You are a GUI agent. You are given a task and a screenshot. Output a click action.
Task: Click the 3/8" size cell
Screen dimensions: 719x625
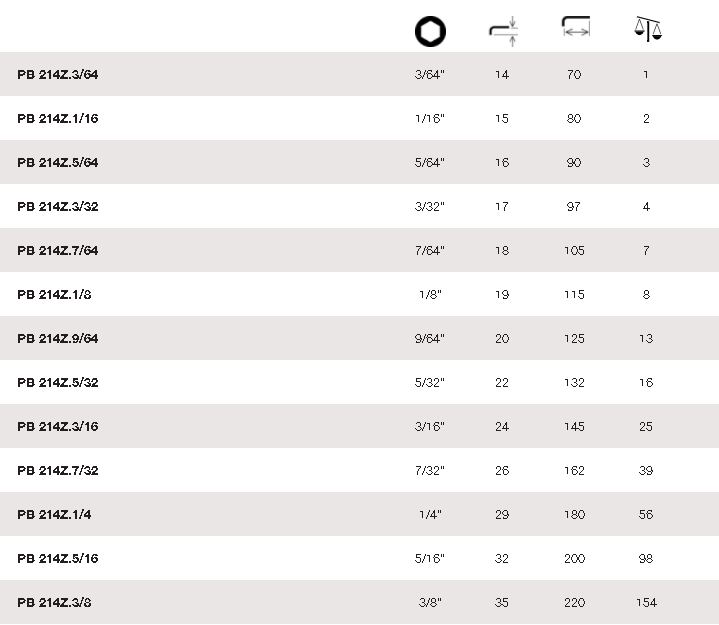coord(430,603)
